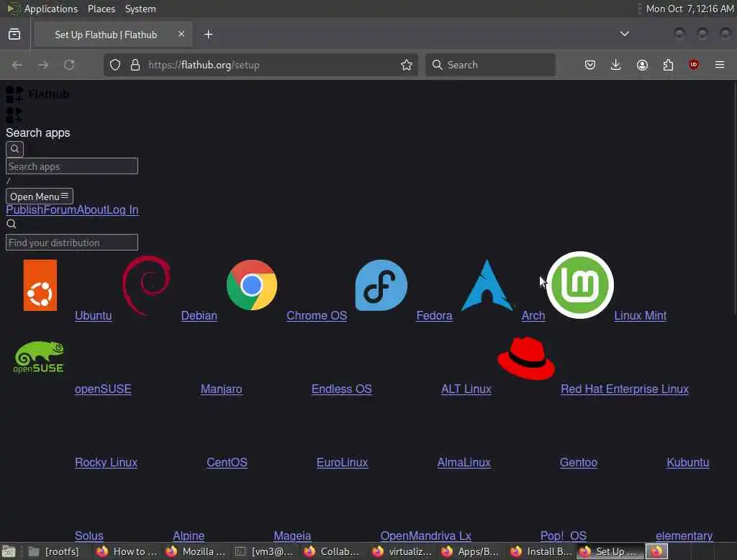Open the Applications menu

(51, 9)
